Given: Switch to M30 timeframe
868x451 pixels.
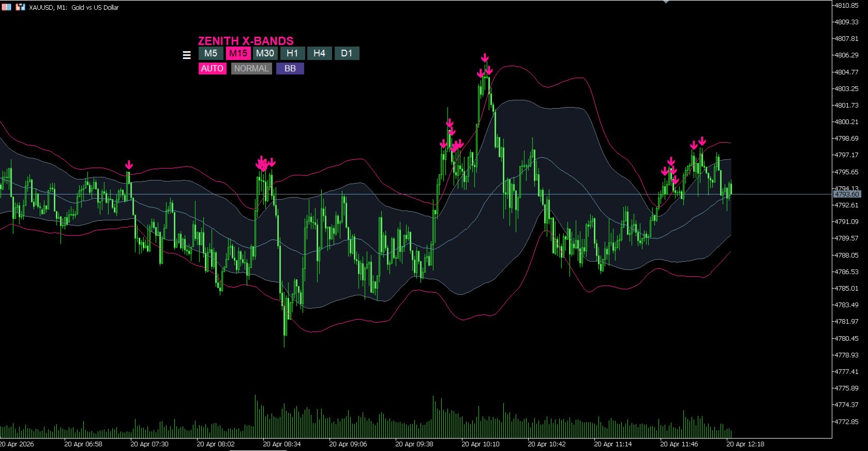Looking at the screenshot, I should [x=265, y=53].
